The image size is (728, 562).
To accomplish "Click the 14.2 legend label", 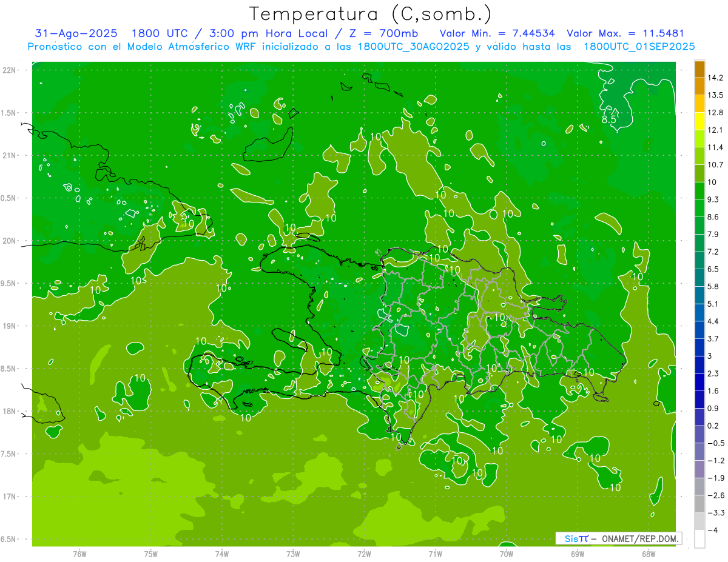I will tap(716, 78).
